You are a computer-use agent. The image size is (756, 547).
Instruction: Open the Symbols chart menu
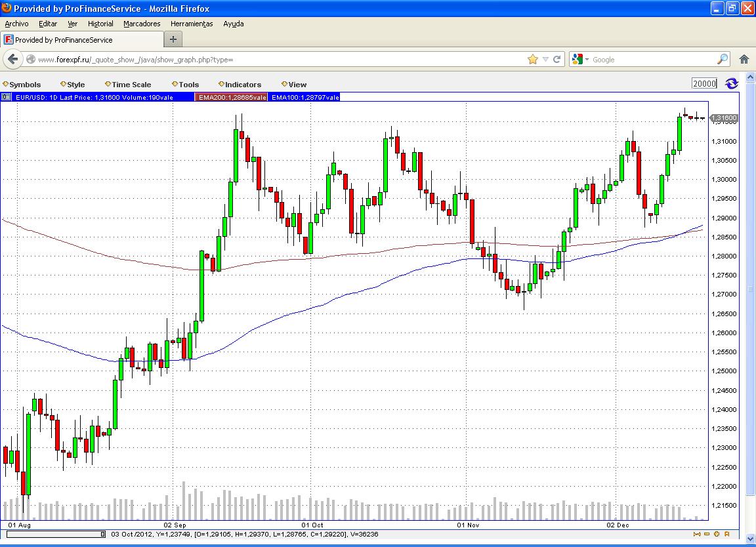22,85
